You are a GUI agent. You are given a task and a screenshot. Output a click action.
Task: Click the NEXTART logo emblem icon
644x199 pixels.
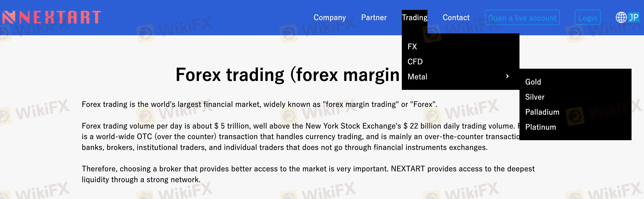click(x=9, y=17)
